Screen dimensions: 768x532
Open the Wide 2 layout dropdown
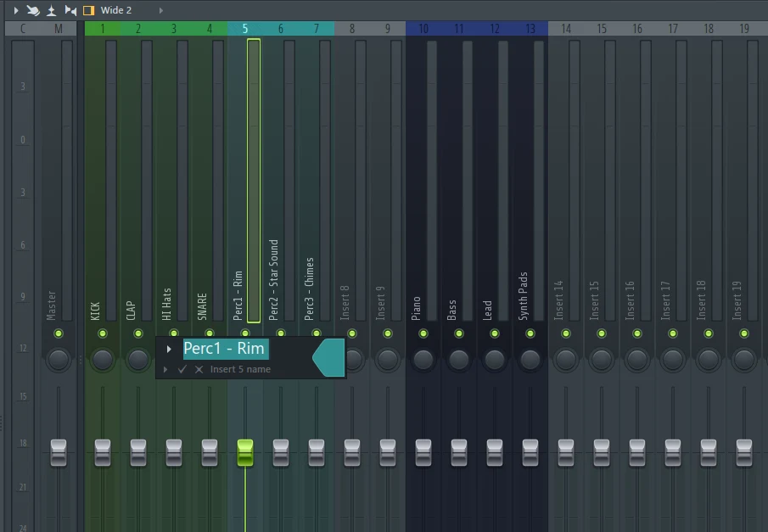point(160,10)
